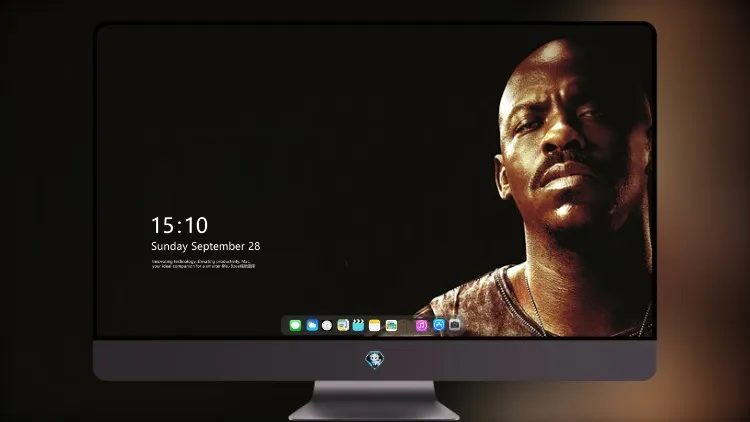Click the empty dock gap before iTunes
This screenshot has width=750, height=422.
click(x=406, y=326)
